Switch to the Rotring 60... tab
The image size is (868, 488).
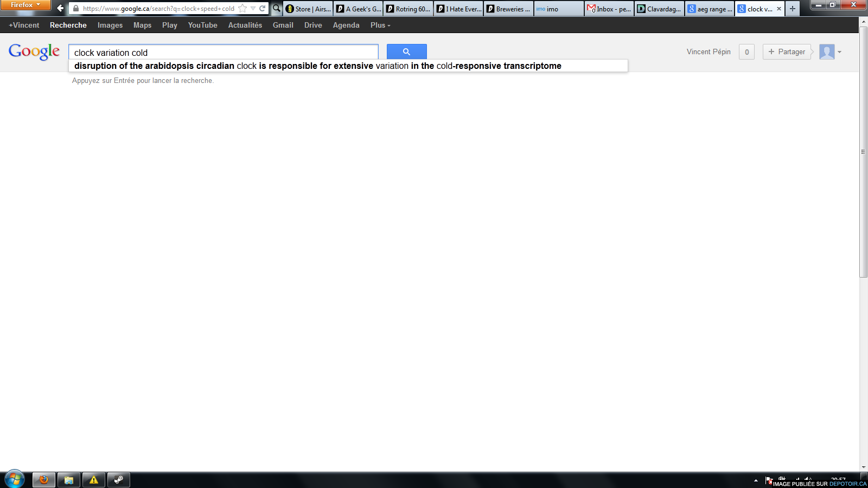pyautogui.click(x=408, y=9)
